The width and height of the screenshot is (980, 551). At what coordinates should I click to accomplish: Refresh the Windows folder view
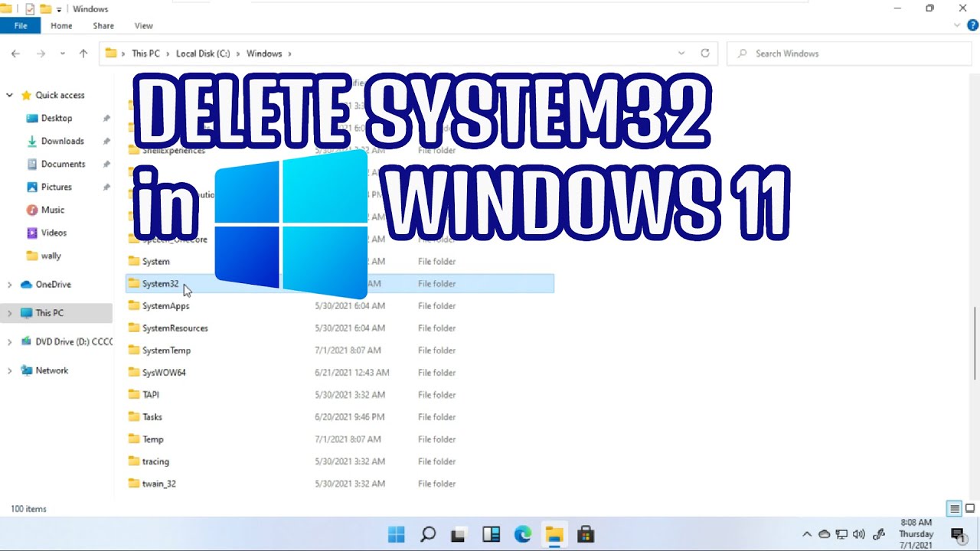[705, 54]
